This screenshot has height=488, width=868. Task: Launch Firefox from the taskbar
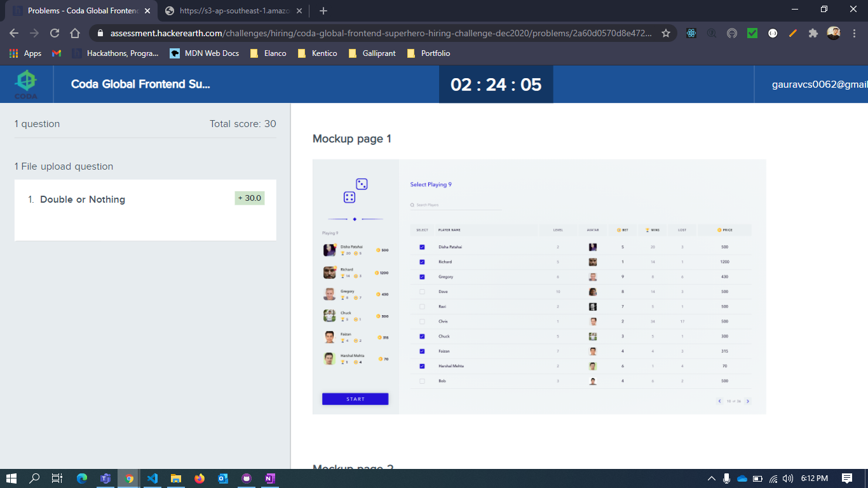tap(200, 478)
